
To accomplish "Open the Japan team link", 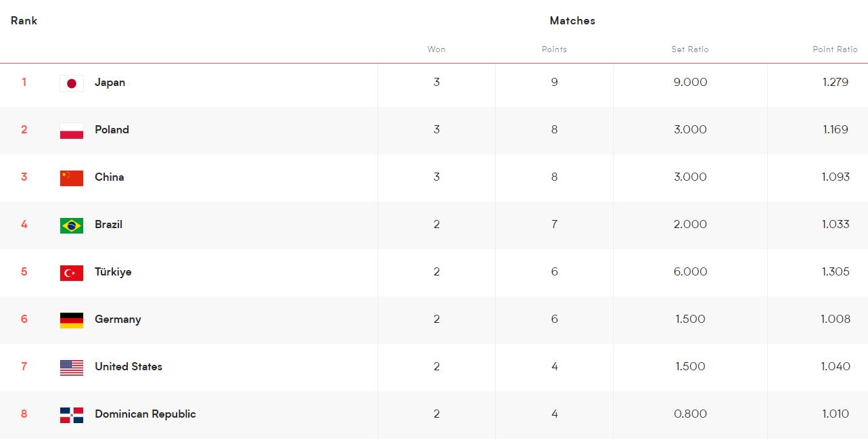I will pos(110,83).
